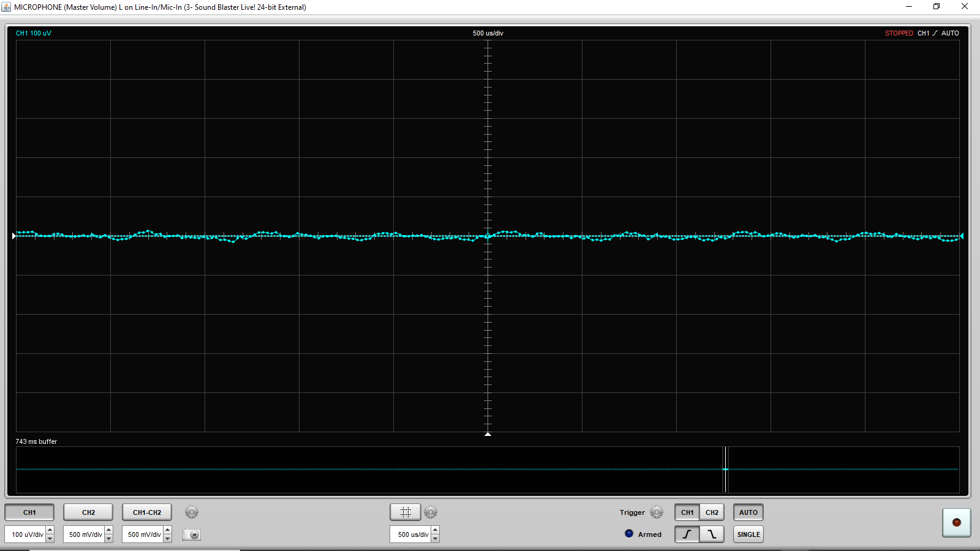Toggle the CH2 channel display button

tap(88, 512)
